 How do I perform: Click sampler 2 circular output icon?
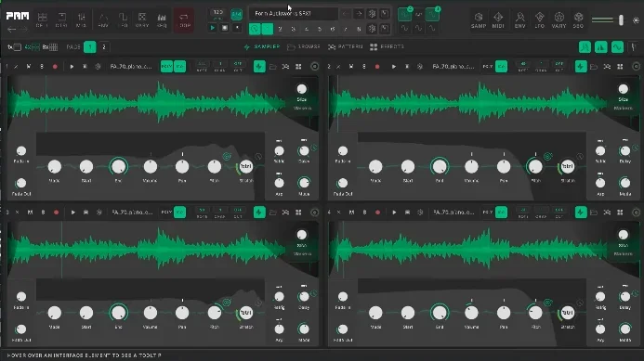[x=637, y=67]
